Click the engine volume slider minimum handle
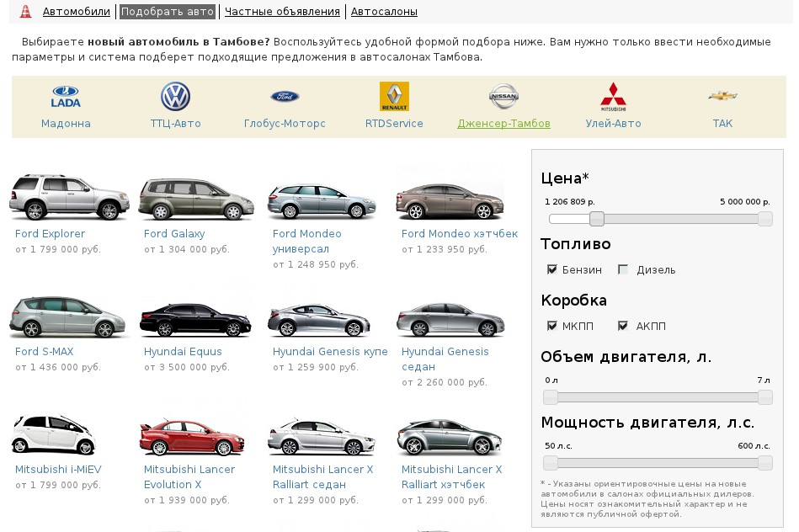 pyautogui.click(x=551, y=397)
